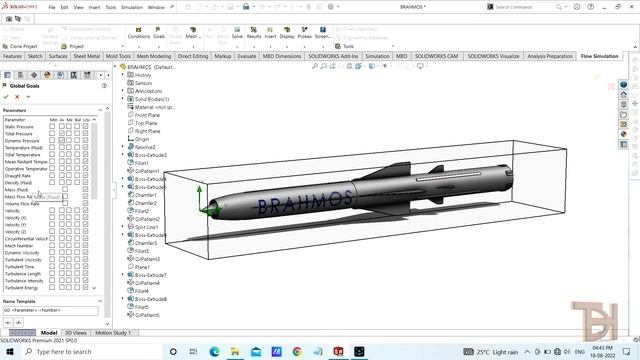Toggle Static Pressure Use for convergence checkbox
The height and width of the screenshot is (360, 640).
click(x=85, y=127)
